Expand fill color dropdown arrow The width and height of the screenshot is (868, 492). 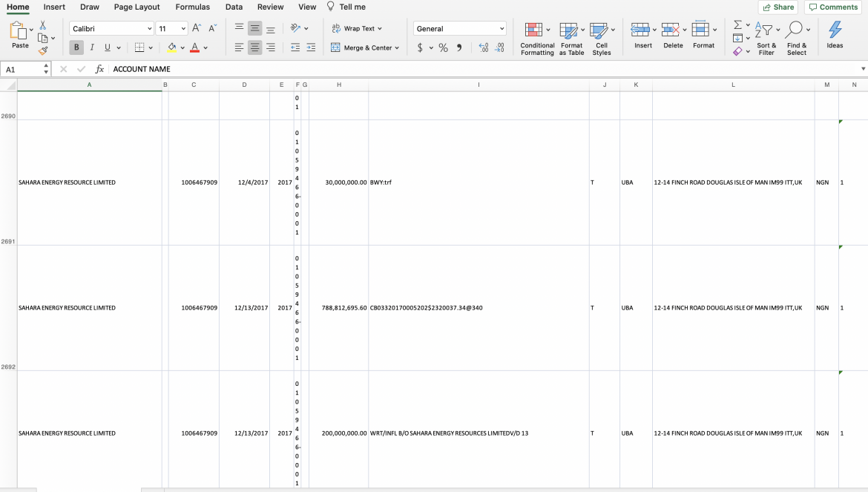(x=182, y=48)
